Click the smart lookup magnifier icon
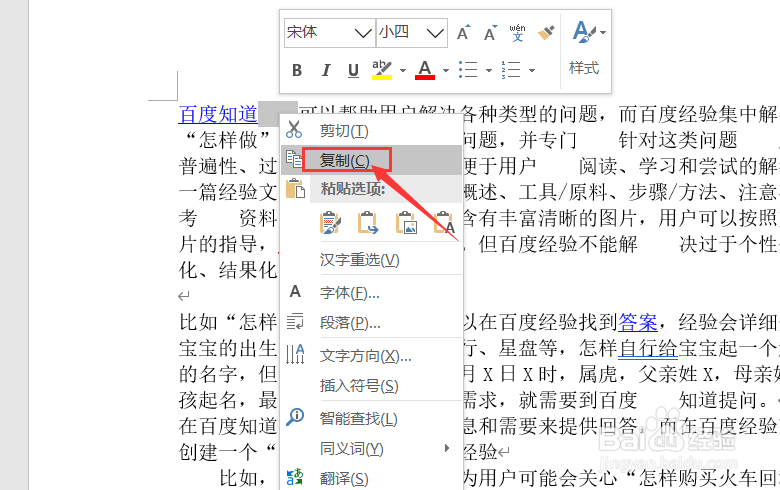This screenshot has height=490, width=780. [295, 417]
